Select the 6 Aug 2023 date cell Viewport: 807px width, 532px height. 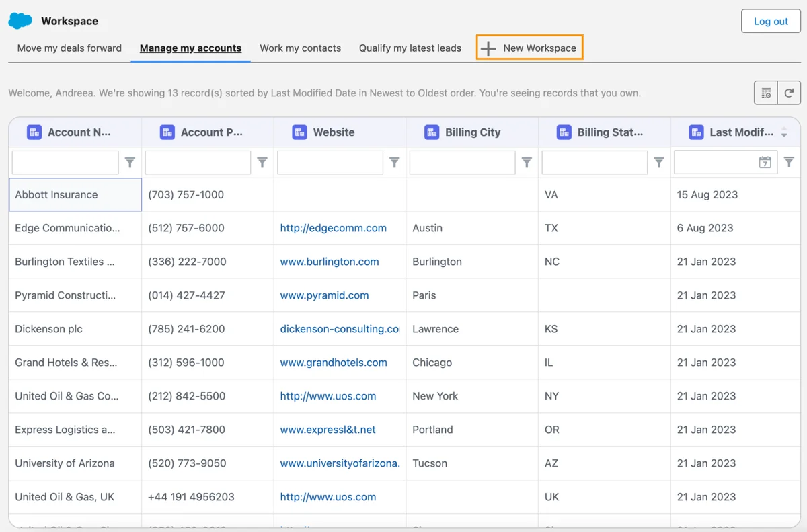pyautogui.click(x=735, y=228)
